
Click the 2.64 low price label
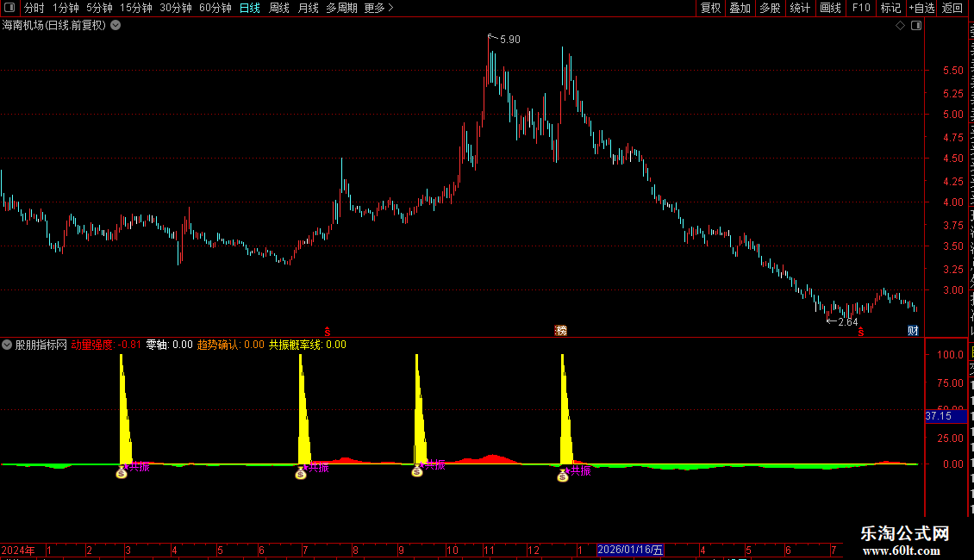tap(848, 322)
